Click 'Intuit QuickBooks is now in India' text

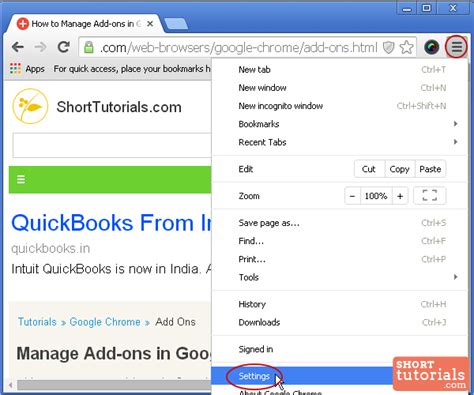point(106,269)
